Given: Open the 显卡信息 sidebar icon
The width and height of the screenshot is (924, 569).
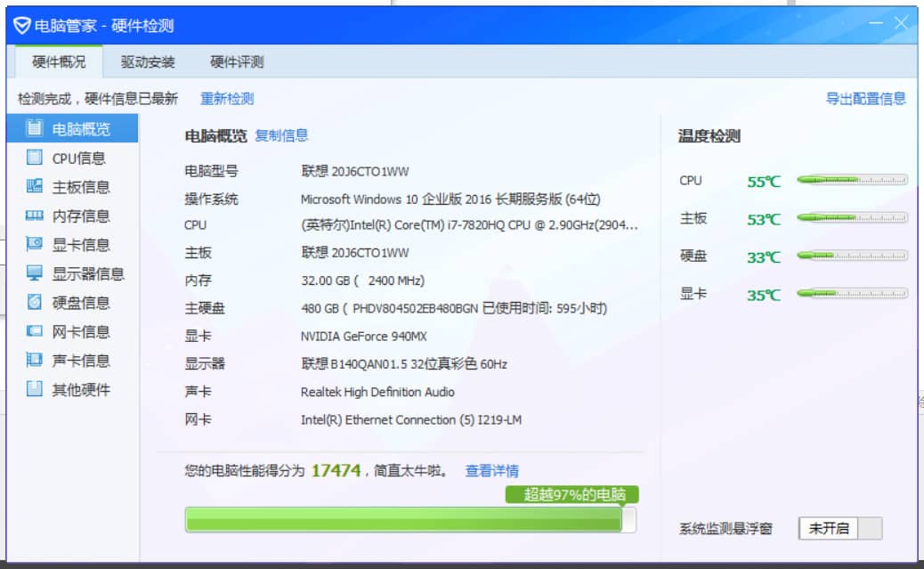Looking at the screenshot, I should coord(35,244).
